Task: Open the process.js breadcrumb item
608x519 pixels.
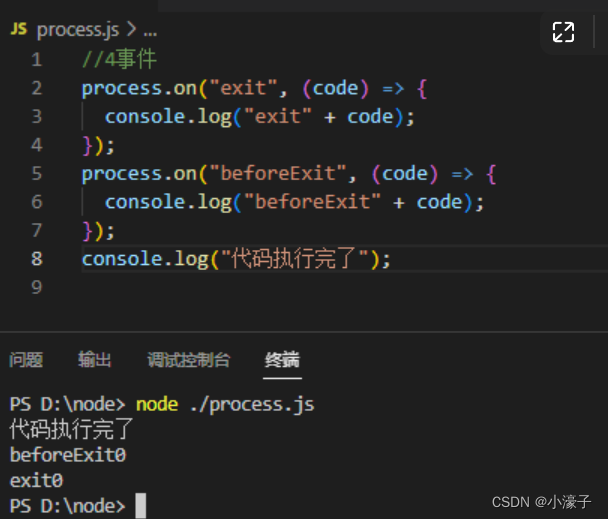Action: coord(78,30)
